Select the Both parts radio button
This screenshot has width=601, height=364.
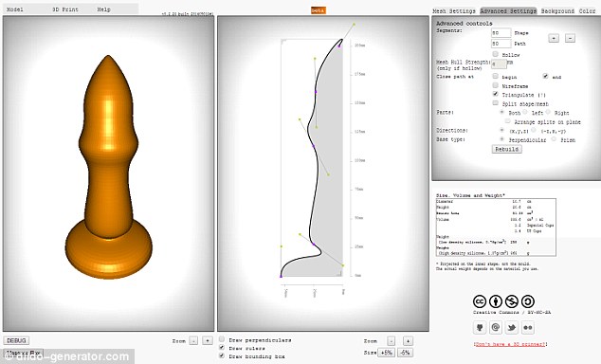coord(501,112)
